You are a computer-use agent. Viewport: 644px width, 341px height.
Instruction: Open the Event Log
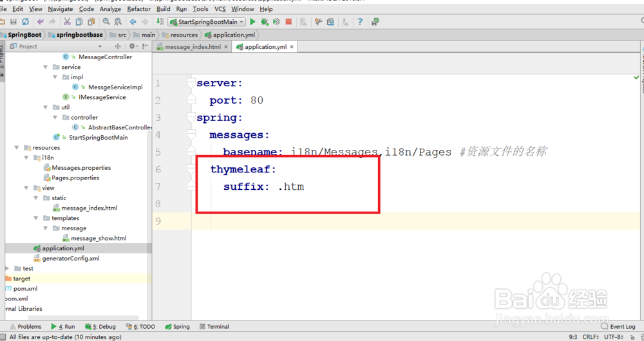tap(618, 327)
